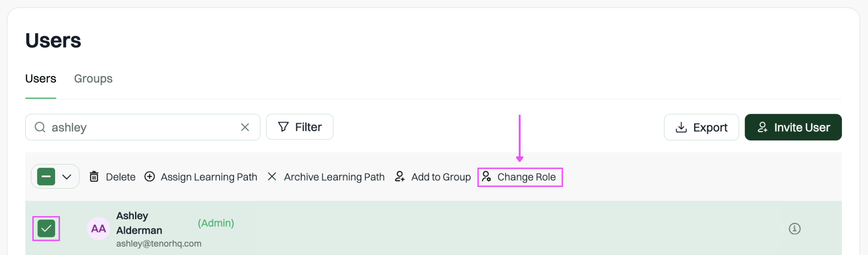868x255 pixels.
Task: Open Ashley Alderman's name link
Action: click(x=139, y=223)
